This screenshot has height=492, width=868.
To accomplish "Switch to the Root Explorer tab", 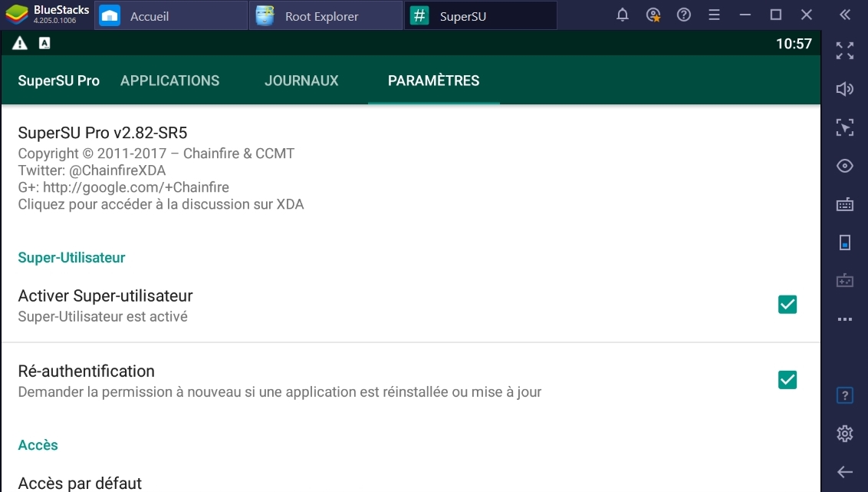I will coord(325,15).
